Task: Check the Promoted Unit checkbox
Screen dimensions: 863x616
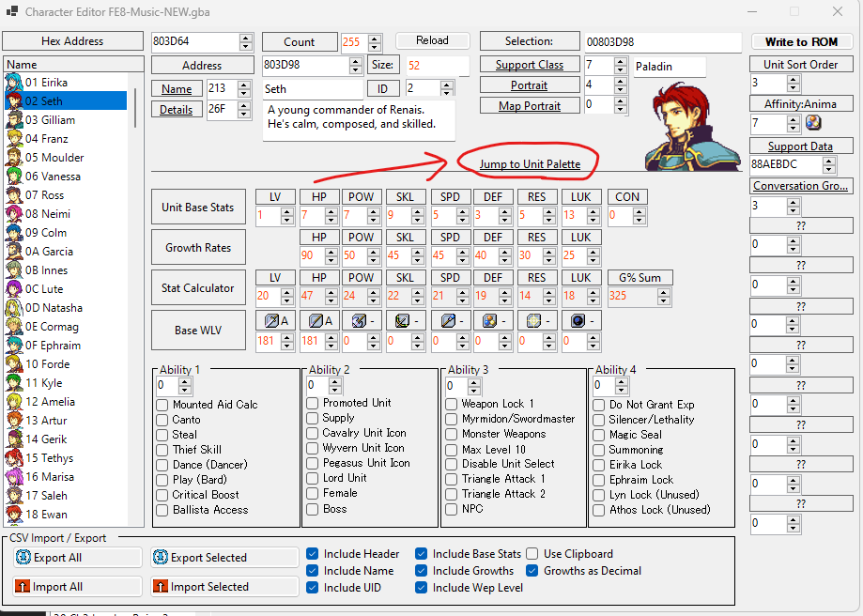Action: (x=314, y=403)
